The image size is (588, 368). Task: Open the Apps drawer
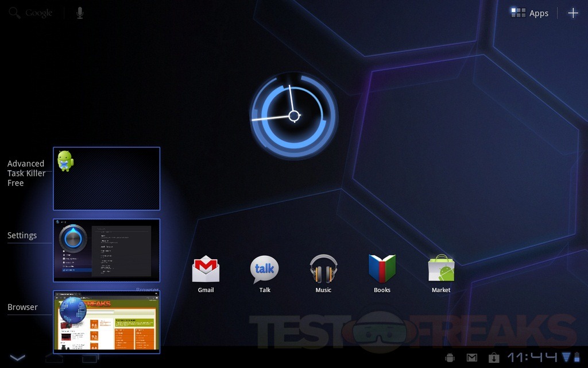tap(530, 13)
